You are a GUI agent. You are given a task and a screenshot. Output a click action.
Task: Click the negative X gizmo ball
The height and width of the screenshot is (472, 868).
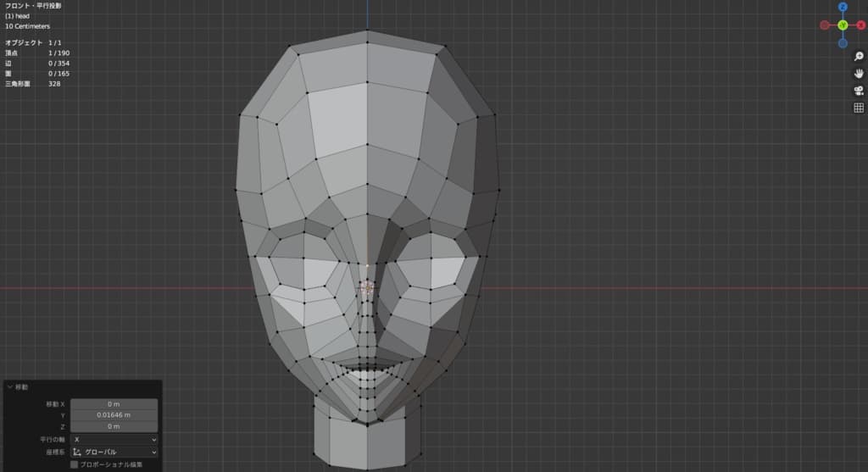click(824, 25)
